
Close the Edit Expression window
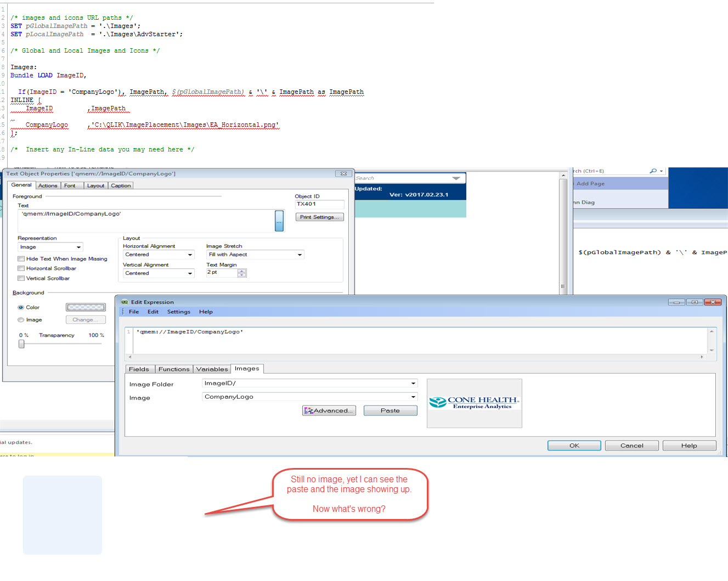713,302
